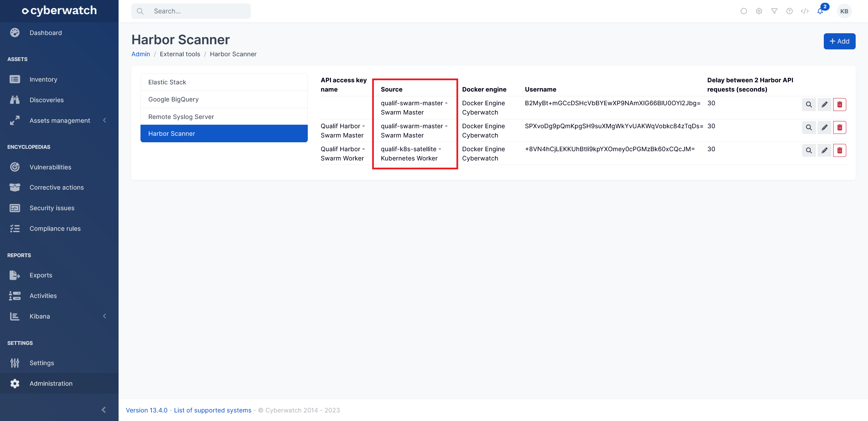868x421 pixels.
Task: View details of the B2MyBt username row
Action: click(x=809, y=105)
